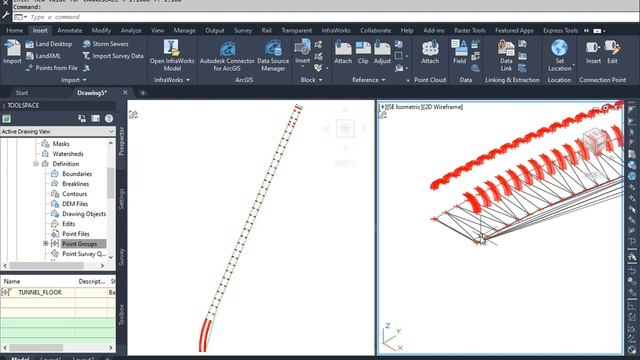Select Breaklines in the tree
This screenshot has height=360, width=640.
point(76,184)
